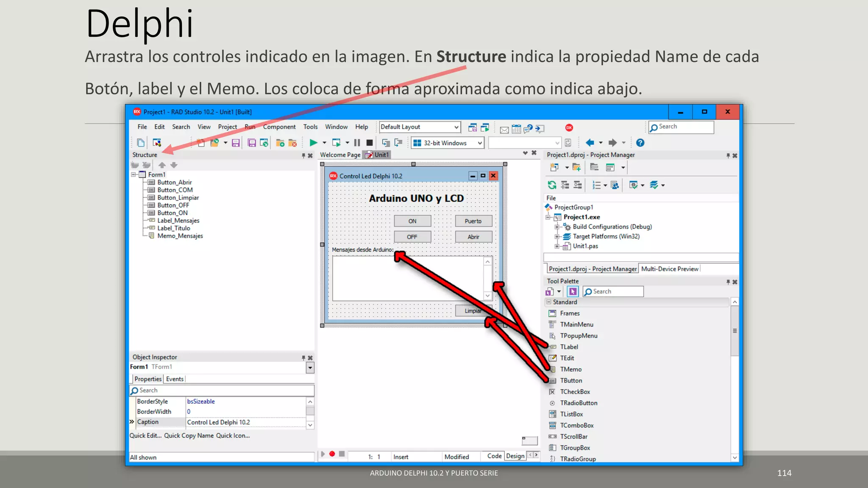Click the ON button on the form
This screenshot has height=488, width=868.
tap(412, 221)
